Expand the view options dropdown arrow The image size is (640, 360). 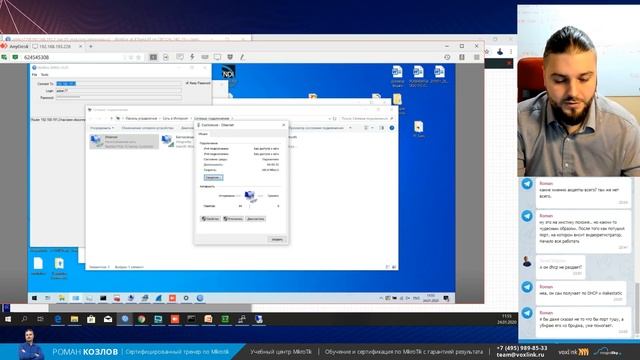pos(372,128)
